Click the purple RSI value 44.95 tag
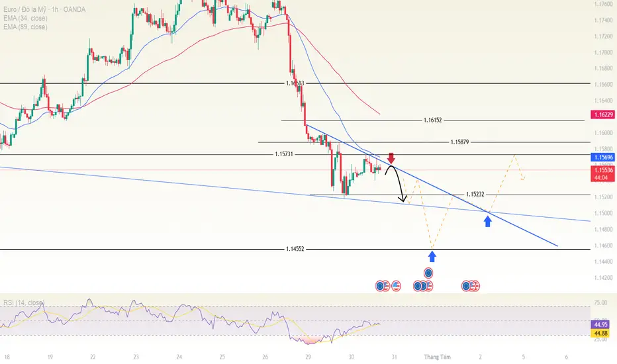This screenshot has width=617, height=364. click(x=600, y=325)
